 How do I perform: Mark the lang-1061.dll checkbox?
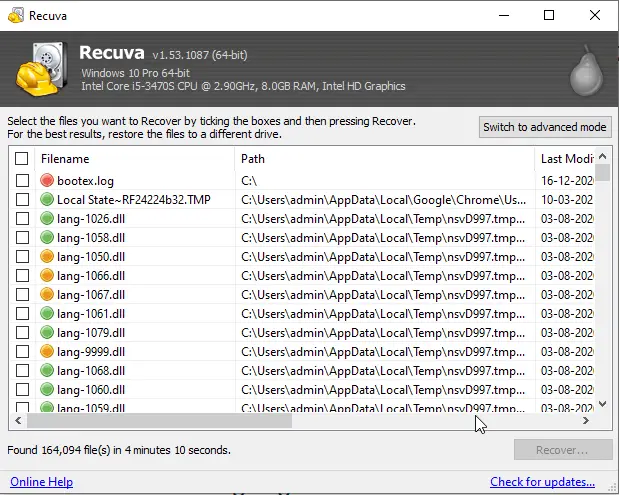tap(23, 314)
